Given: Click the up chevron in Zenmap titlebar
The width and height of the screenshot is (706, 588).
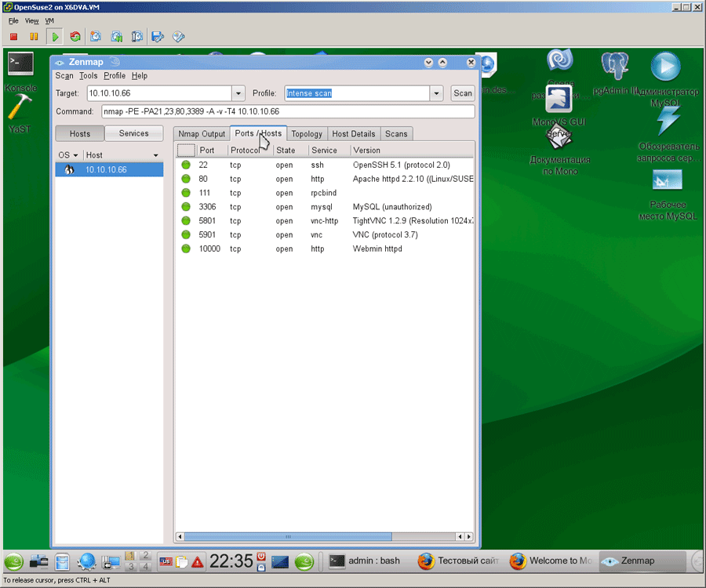Looking at the screenshot, I should coord(442,63).
